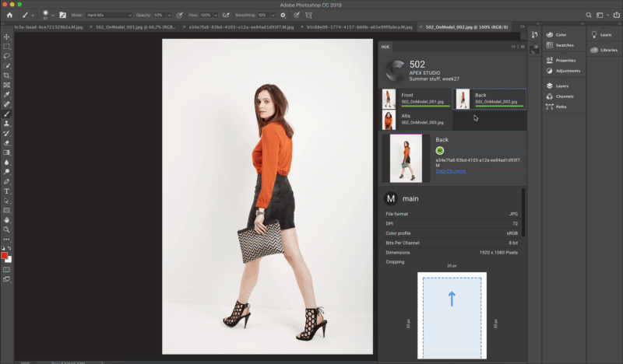The width and height of the screenshot is (623, 364).
Task: Expand the Opacity value dropdown arrow
Action: [x=170, y=15]
